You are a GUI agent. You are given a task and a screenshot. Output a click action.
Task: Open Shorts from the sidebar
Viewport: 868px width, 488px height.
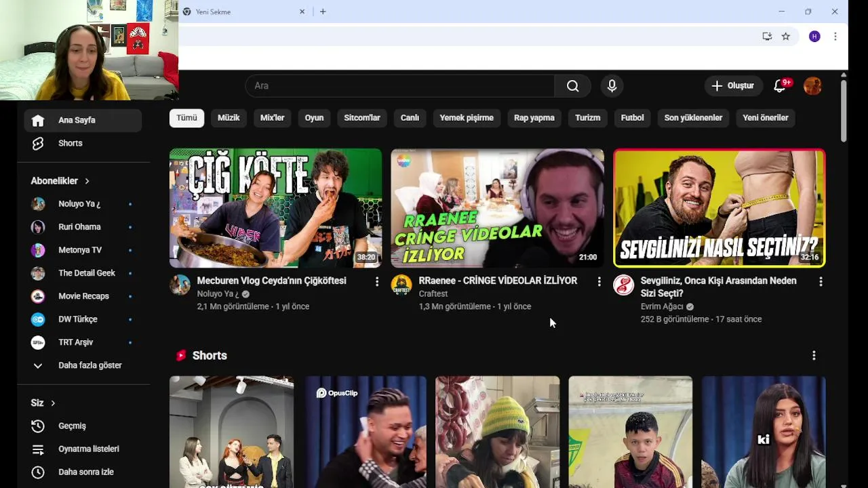pyautogui.click(x=83, y=143)
